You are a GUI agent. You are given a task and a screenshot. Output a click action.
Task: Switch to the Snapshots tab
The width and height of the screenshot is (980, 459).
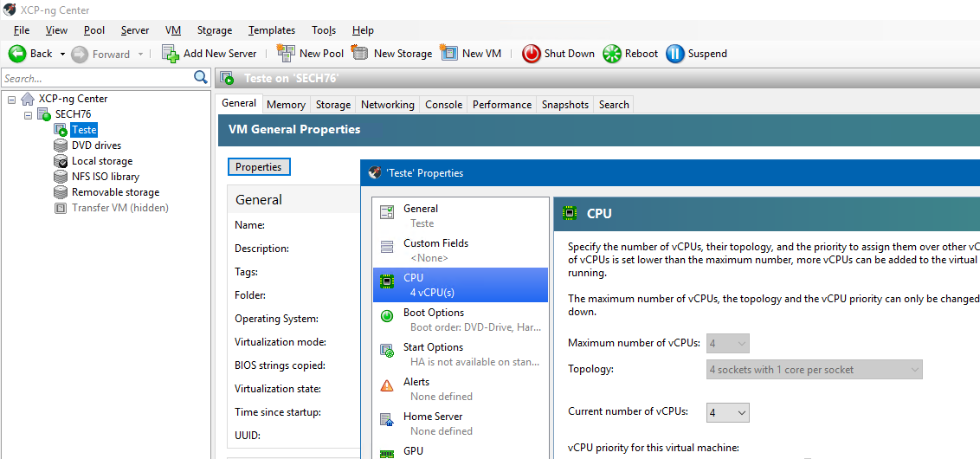tap(565, 105)
